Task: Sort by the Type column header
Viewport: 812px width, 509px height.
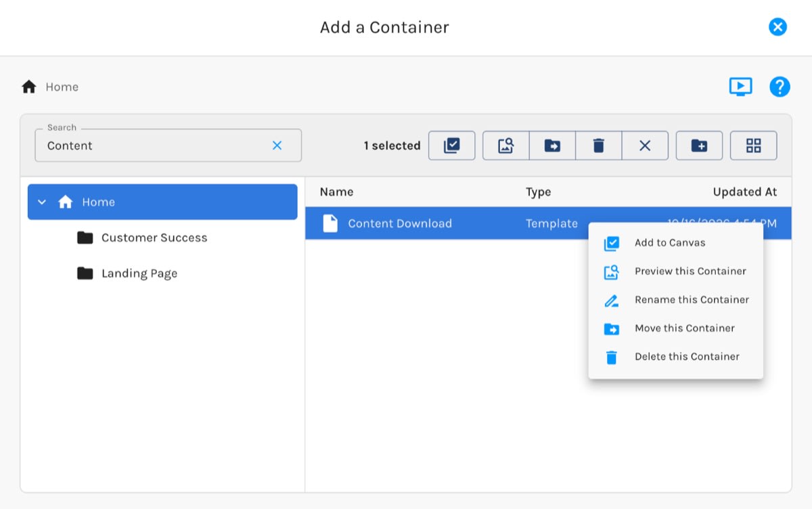Action: pyautogui.click(x=539, y=192)
